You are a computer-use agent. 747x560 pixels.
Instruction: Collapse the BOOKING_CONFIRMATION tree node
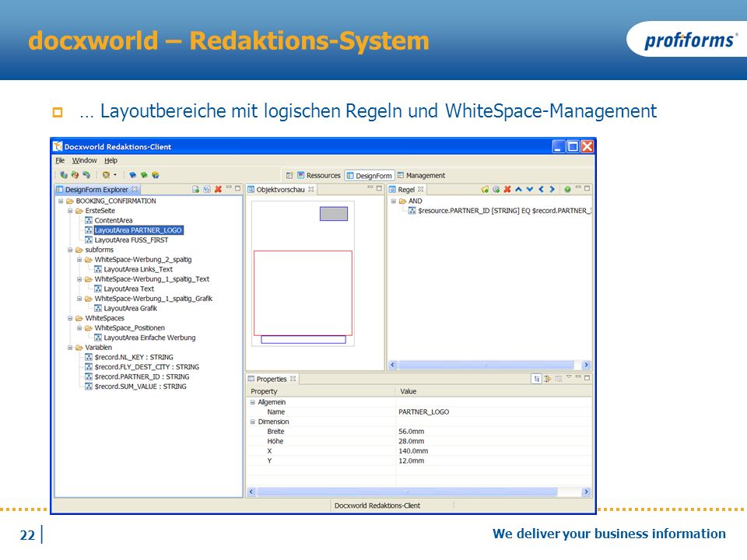coord(61,201)
